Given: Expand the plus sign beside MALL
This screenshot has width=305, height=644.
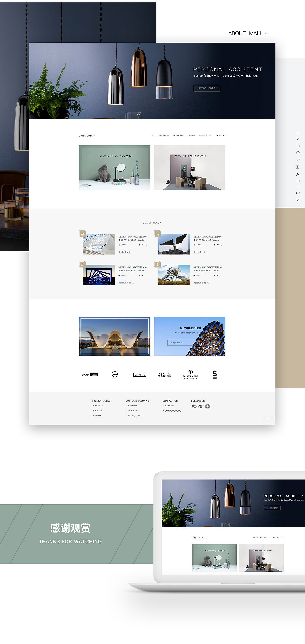Looking at the screenshot, I should (266, 33).
